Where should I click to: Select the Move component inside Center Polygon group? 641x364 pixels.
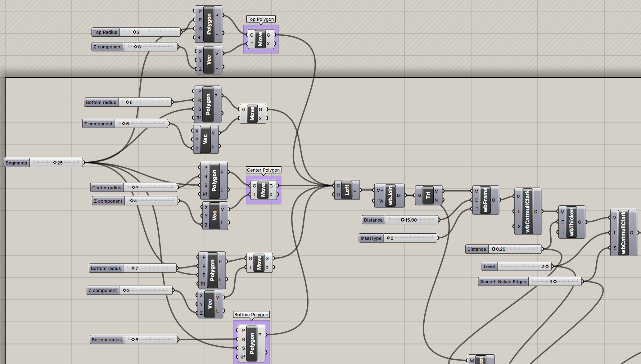[263, 190]
